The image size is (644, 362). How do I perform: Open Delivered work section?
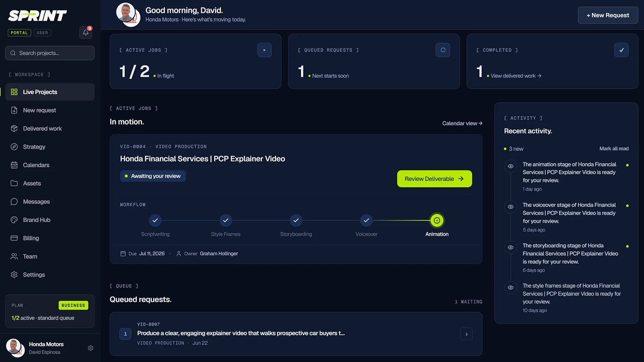coord(50,128)
